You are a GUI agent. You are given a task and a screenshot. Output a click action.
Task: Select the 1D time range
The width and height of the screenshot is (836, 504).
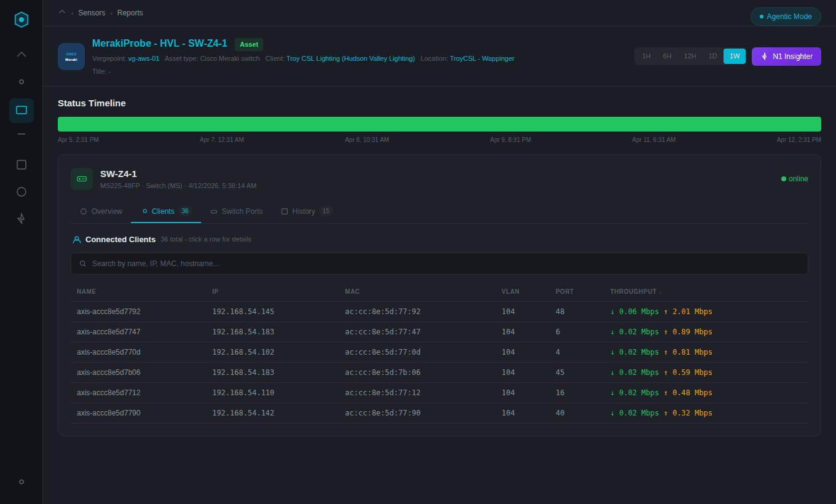[712, 56]
